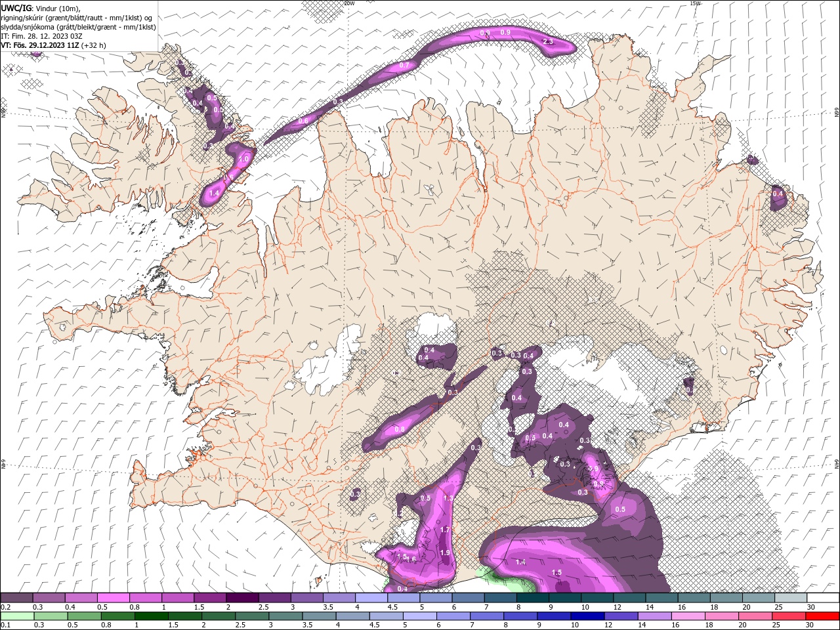The width and height of the screenshot is (840, 630).
Task: Click the '(+32 h)' forecast offset text
Action: (x=94, y=45)
